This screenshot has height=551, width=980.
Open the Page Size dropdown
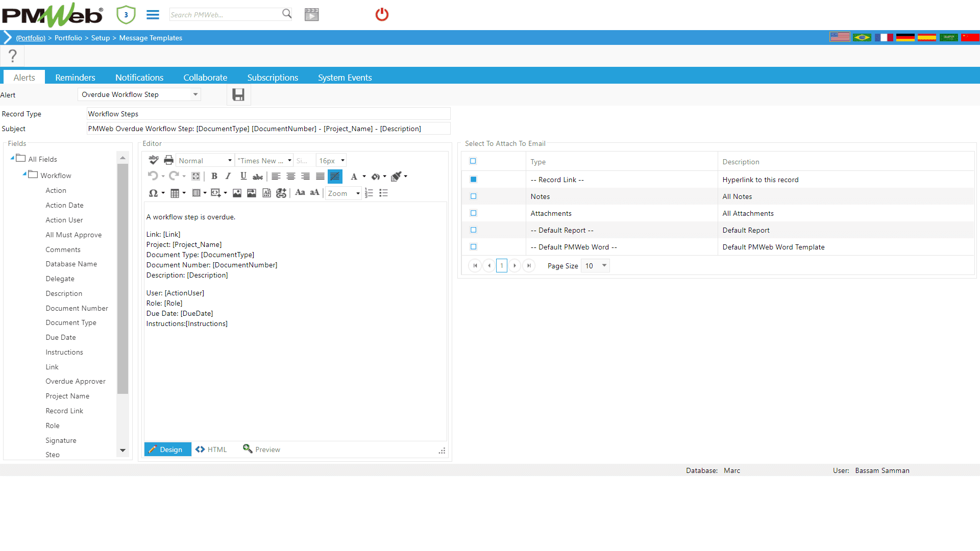click(595, 266)
